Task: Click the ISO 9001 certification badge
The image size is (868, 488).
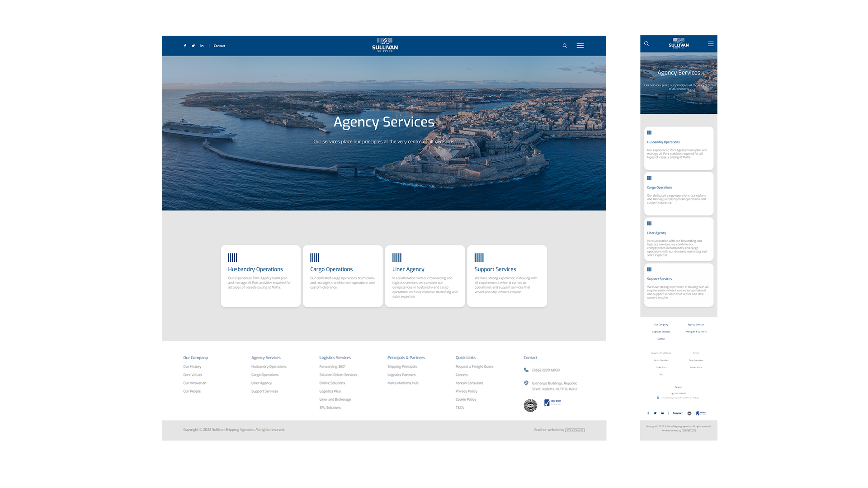Action: (x=552, y=402)
